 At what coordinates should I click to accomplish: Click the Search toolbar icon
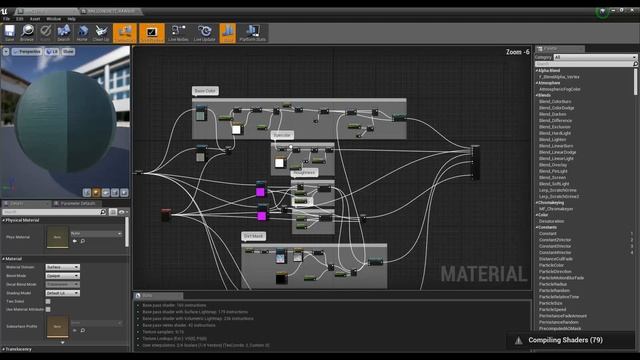click(x=64, y=33)
